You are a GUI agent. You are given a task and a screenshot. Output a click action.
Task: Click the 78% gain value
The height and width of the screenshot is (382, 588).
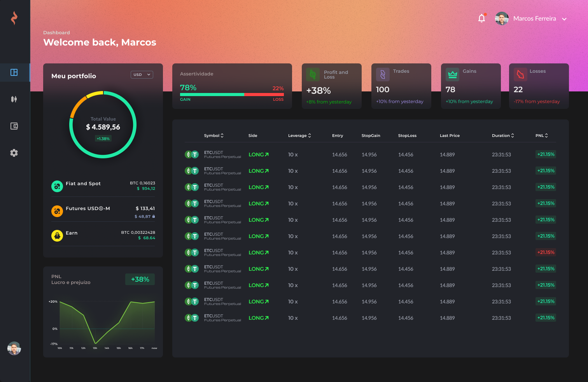click(x=188, y=88)
